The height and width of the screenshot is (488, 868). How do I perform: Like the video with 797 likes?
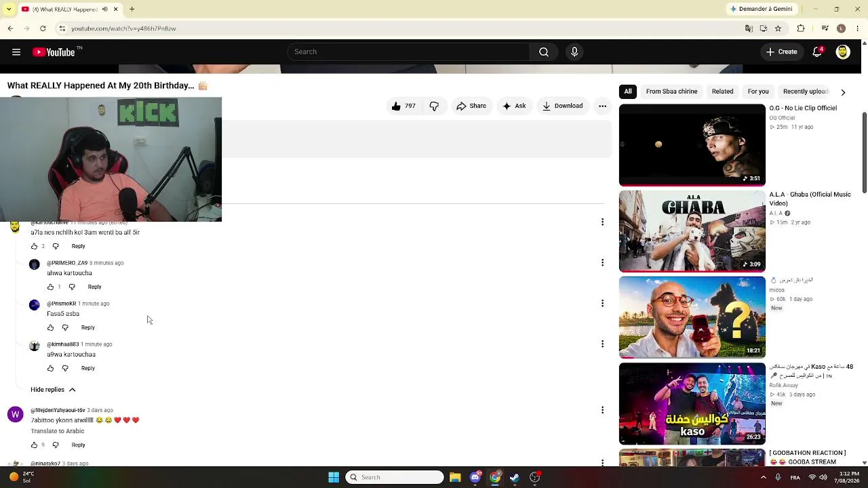point(403,106)
